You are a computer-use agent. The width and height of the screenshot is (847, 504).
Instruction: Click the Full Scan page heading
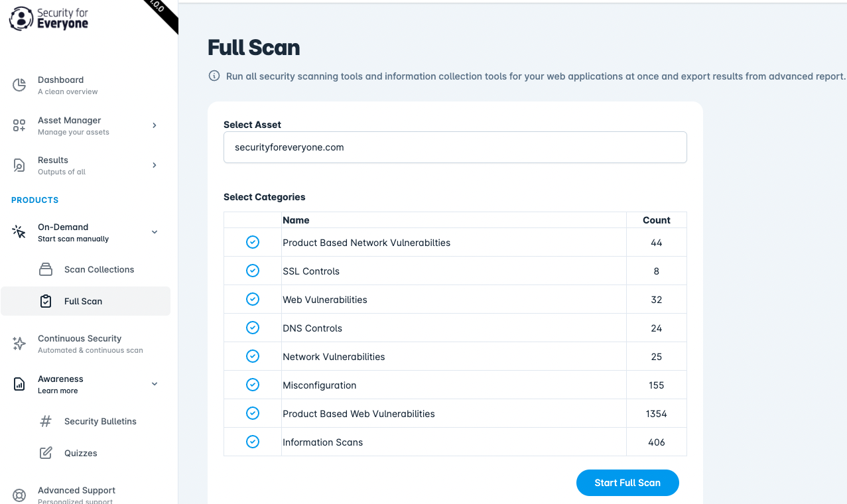tap(254, 48)
